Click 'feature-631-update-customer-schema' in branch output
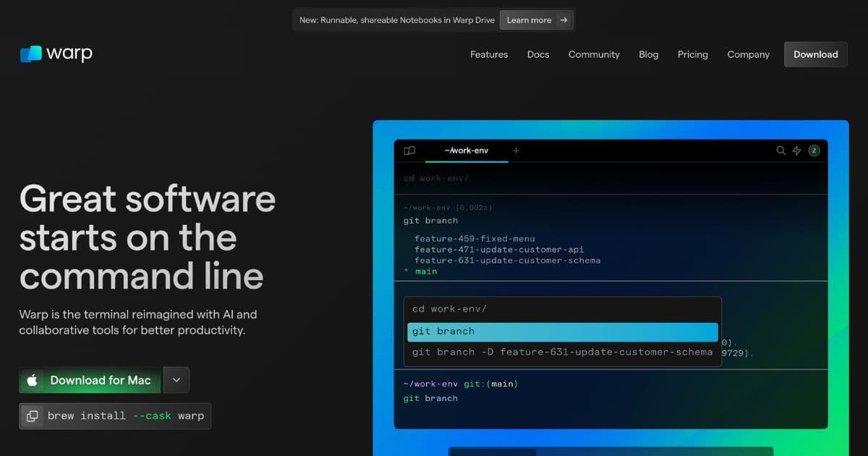The width and height of the screenshot is (868, 456). point(507,261)
